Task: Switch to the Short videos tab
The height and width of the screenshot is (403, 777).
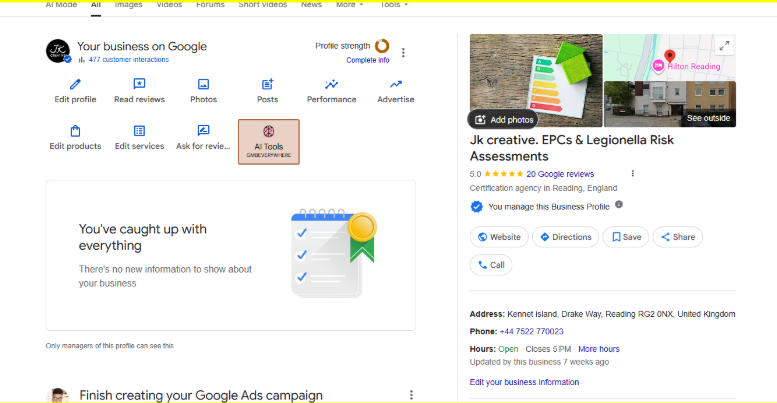Action: [x=263, y=4]
